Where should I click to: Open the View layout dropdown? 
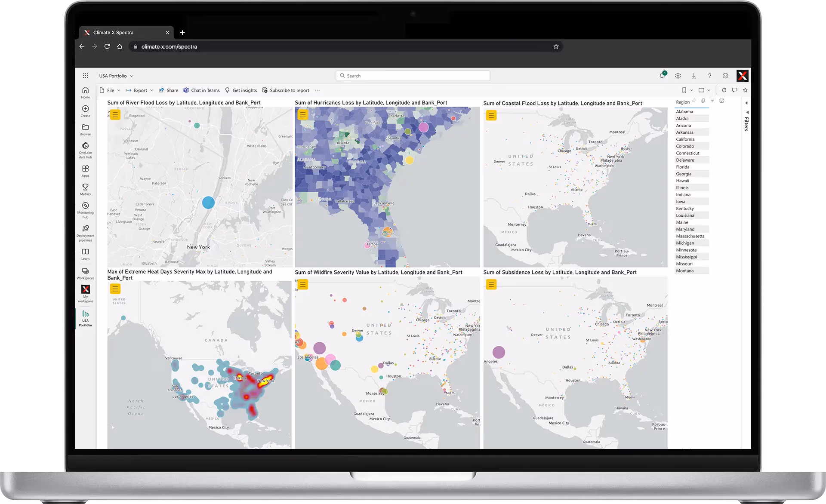[704, 90]
